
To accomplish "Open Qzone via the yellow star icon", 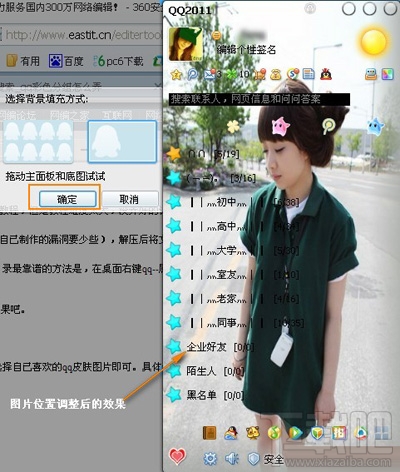I will [x=176, y=74].
